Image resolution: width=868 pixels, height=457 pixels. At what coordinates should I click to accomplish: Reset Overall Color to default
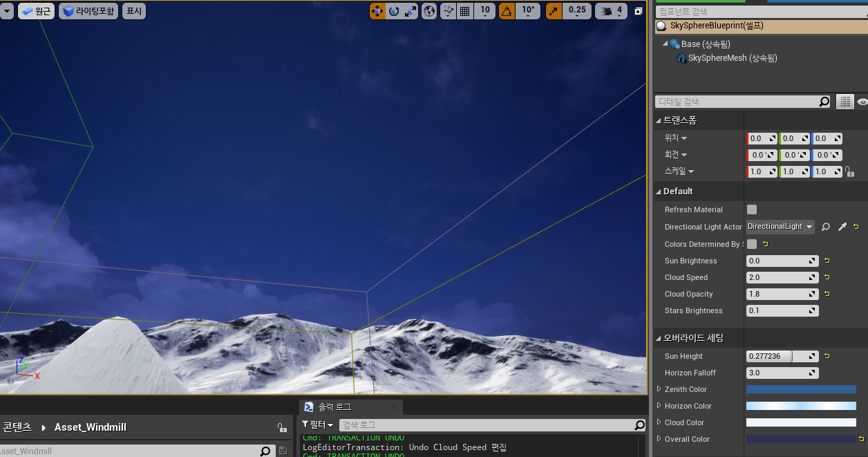(861, 439)
